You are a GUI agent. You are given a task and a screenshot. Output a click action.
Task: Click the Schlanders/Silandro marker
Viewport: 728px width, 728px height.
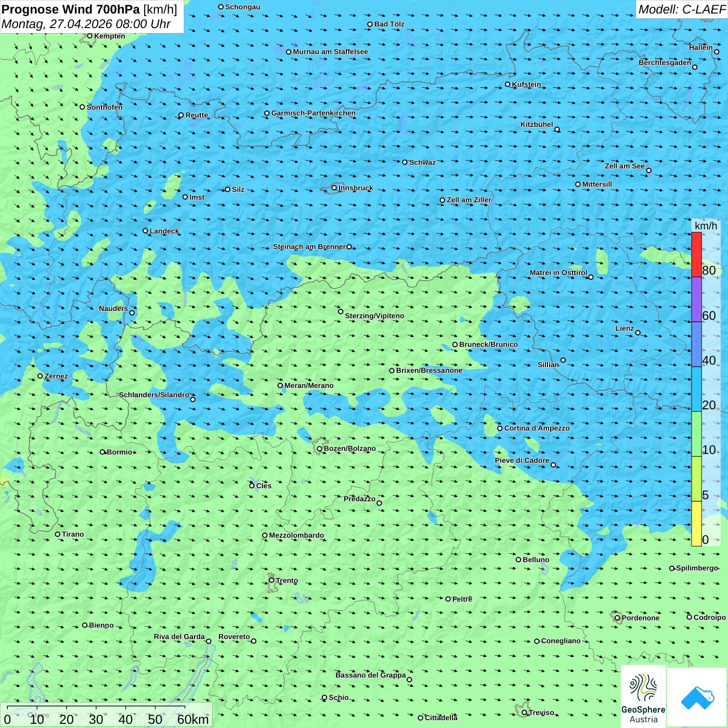(193, 399)
